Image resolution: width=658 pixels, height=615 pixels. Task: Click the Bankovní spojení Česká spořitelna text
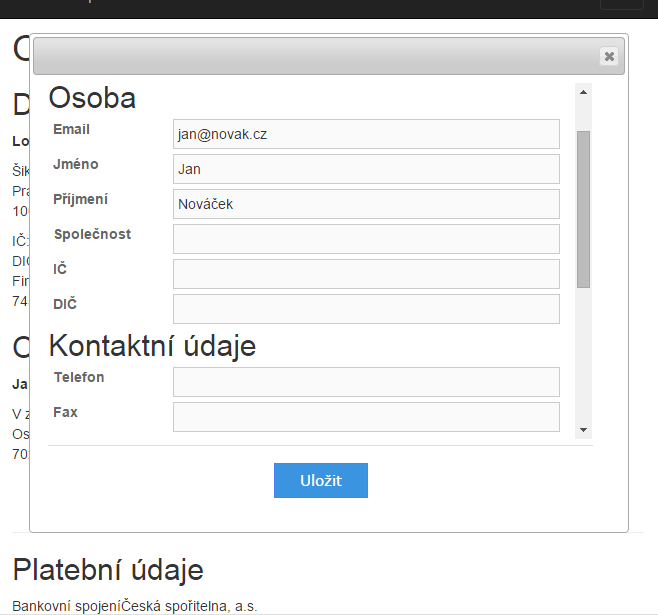135,606
